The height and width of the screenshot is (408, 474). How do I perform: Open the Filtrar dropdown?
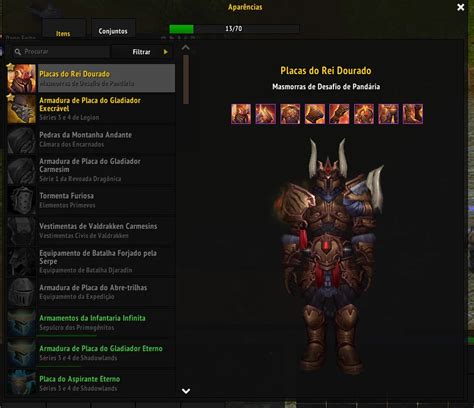(141, 52)
